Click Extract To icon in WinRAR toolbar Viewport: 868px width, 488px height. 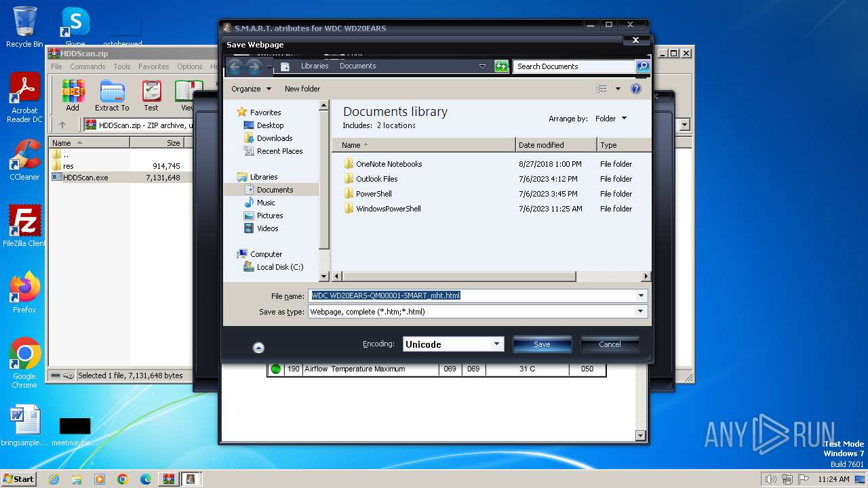pyautogui.click(x=112, y=96)
